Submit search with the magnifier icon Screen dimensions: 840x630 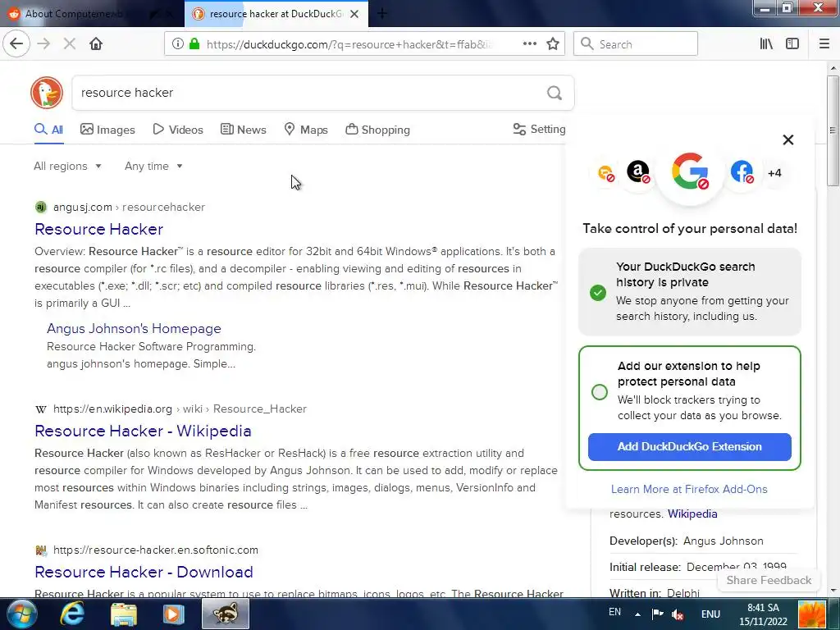(555, 94)
